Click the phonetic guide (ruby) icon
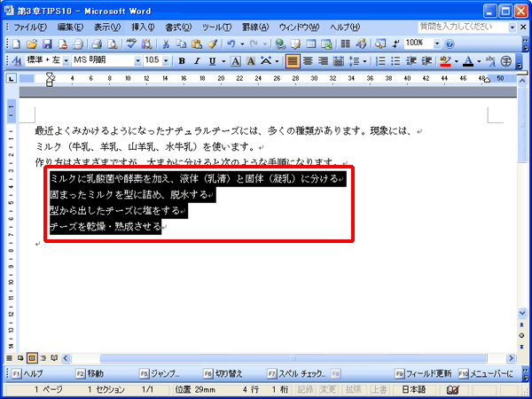 pyautogui.click(x=490, y=61)
